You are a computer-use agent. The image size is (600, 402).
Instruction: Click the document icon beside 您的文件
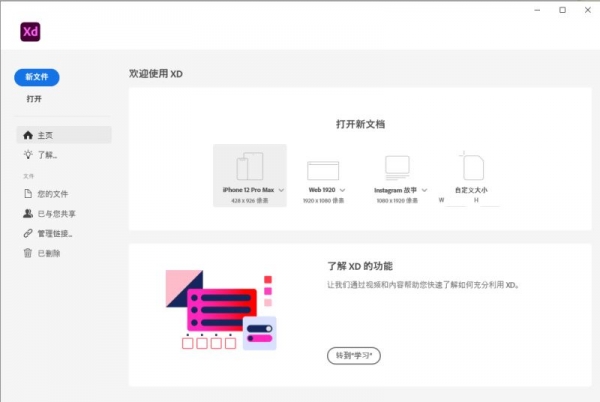click(28, 194)
